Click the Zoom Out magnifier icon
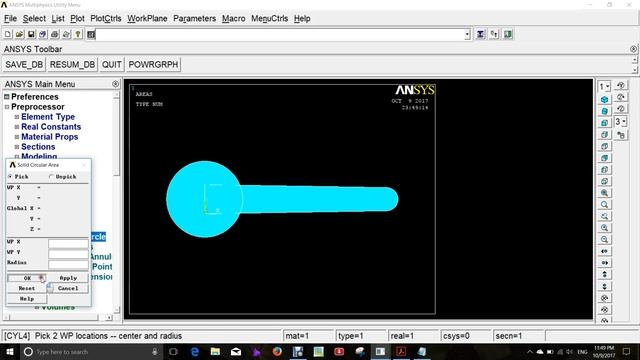640x360 pixels. coord(604,240)
